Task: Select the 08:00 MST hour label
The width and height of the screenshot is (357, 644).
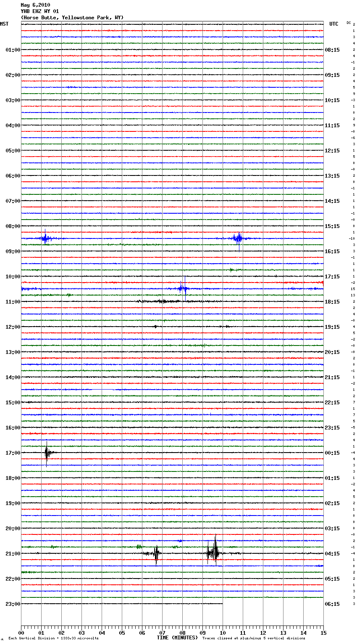Action: (13, 226)
